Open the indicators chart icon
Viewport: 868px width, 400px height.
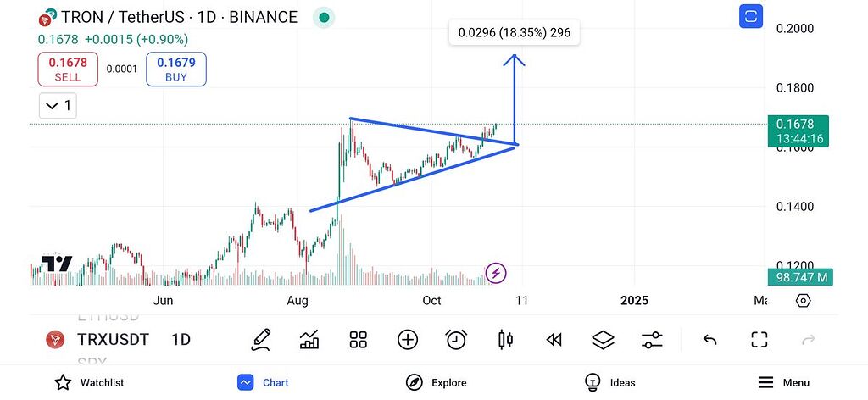pyautogui.click(x=309, y=340)
